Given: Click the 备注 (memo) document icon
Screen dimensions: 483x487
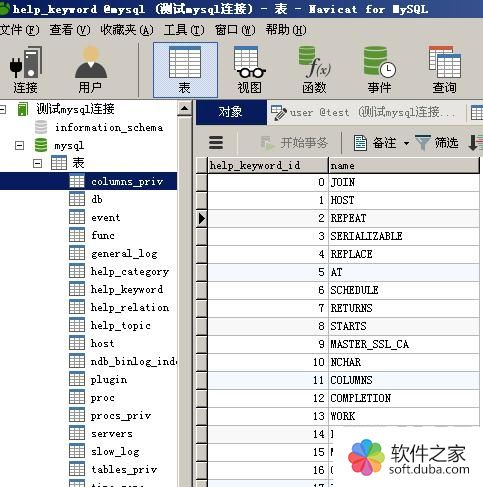Looking at the screenshot, I should pos(360,143).
